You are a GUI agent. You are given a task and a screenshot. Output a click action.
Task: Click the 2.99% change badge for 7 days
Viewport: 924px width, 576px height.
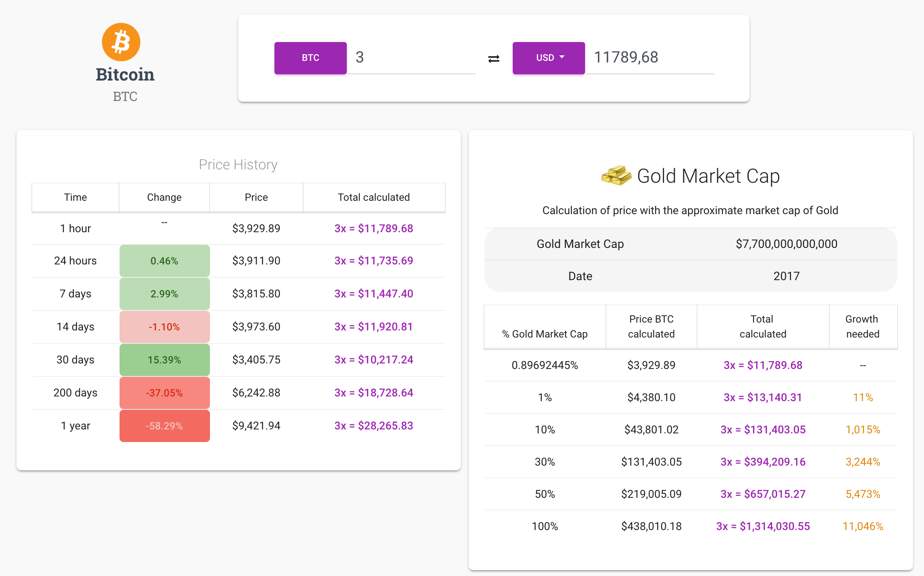(164, 294)
